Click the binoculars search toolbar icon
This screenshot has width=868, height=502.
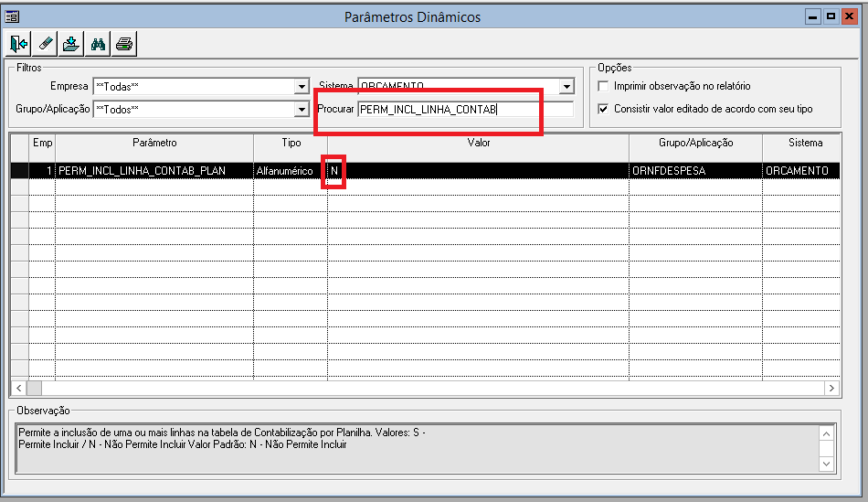point(98,43)
